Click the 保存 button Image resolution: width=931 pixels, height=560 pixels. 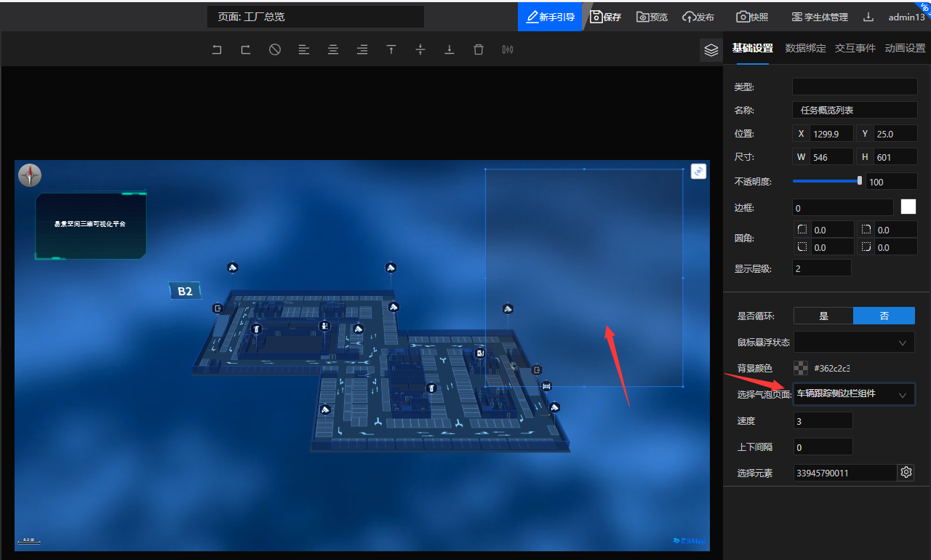coord(605,17)
